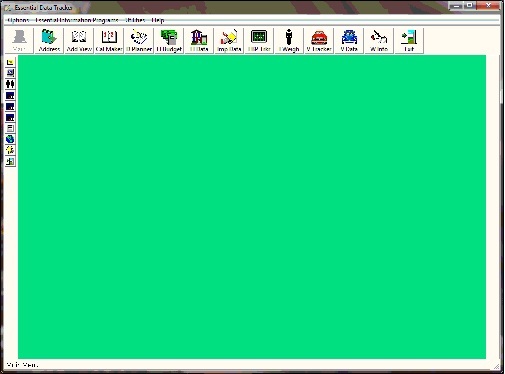The height and width of the screenshot is (374, 505).
Task: Click the blackboard BP tracker icon
Action: coord(259,40)
